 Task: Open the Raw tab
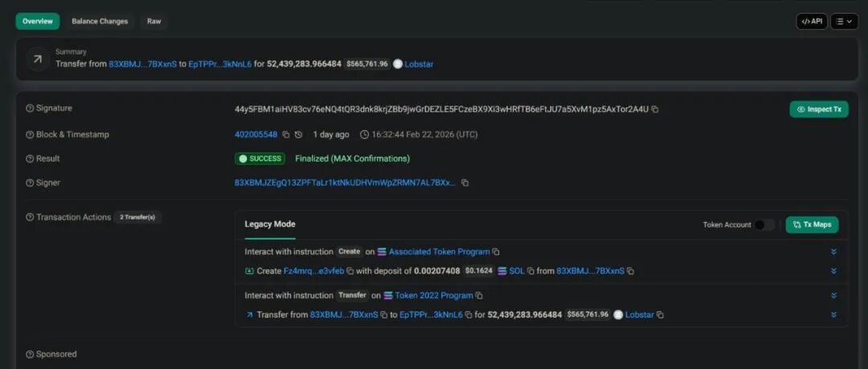pyautogui.click(x=154, y=22)
